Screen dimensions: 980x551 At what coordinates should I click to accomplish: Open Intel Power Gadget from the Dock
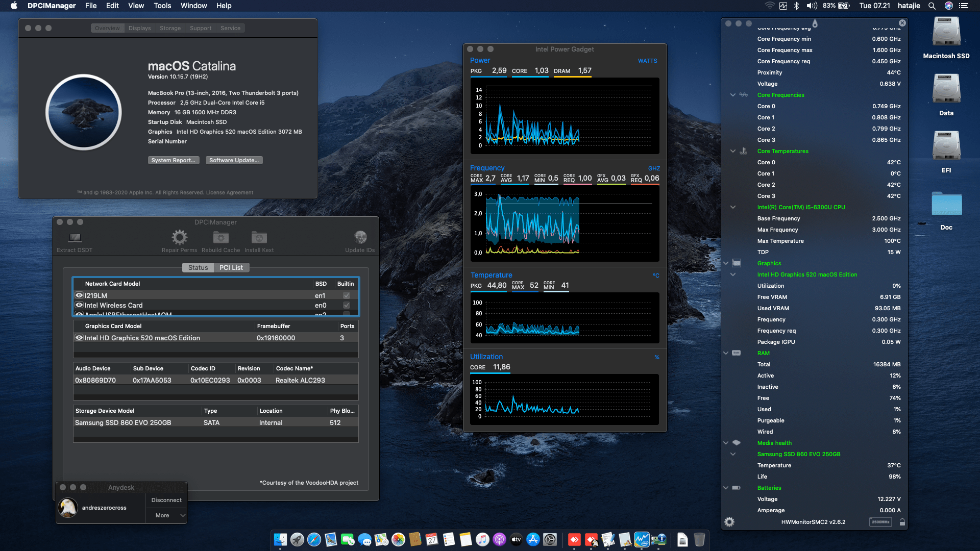point(642,540)
